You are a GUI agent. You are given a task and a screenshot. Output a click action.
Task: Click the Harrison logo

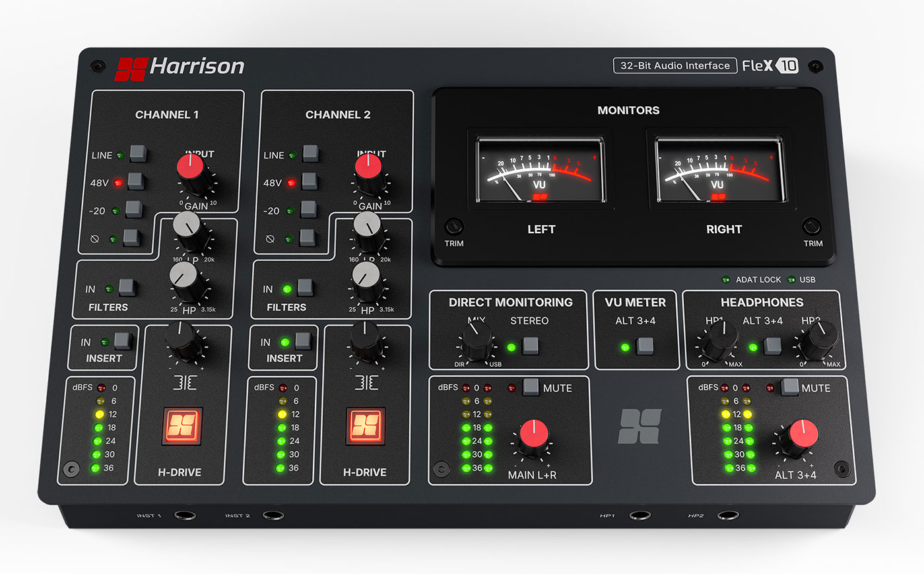180,67
